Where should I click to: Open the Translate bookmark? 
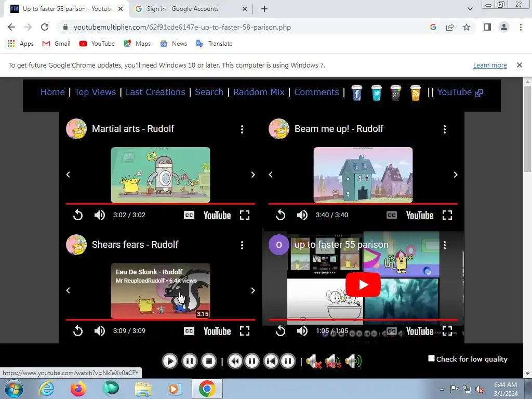[x=215, y=44]
